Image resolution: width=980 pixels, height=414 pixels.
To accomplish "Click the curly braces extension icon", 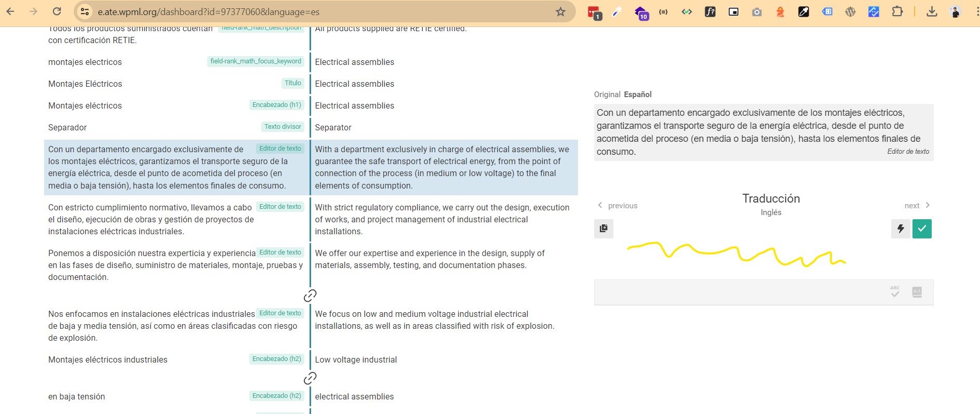I will pos(663,11).
